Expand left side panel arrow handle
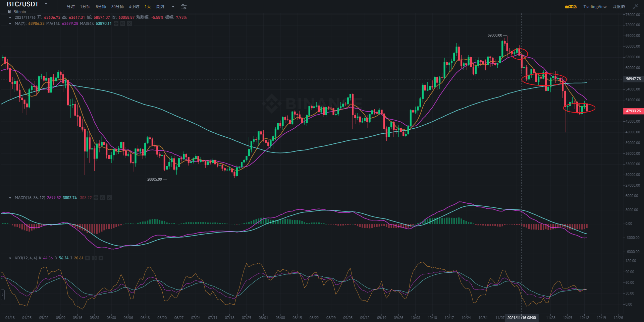644x322 pixels. click(3, 295)
